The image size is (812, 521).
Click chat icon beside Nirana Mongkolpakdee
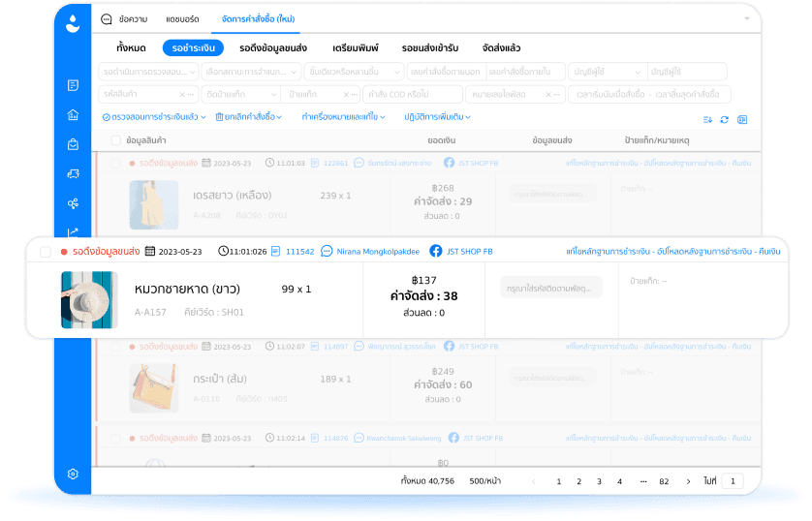327,251
